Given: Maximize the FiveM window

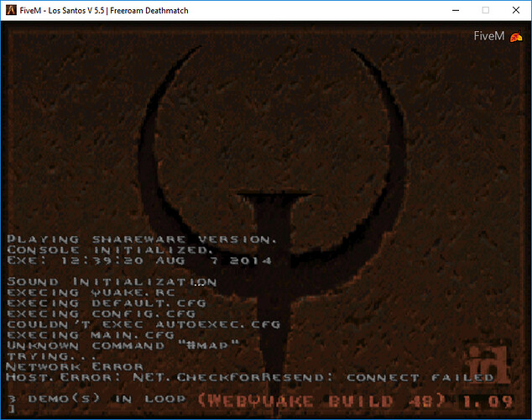Looking at the screenshot, I should (x=486, y=10).
